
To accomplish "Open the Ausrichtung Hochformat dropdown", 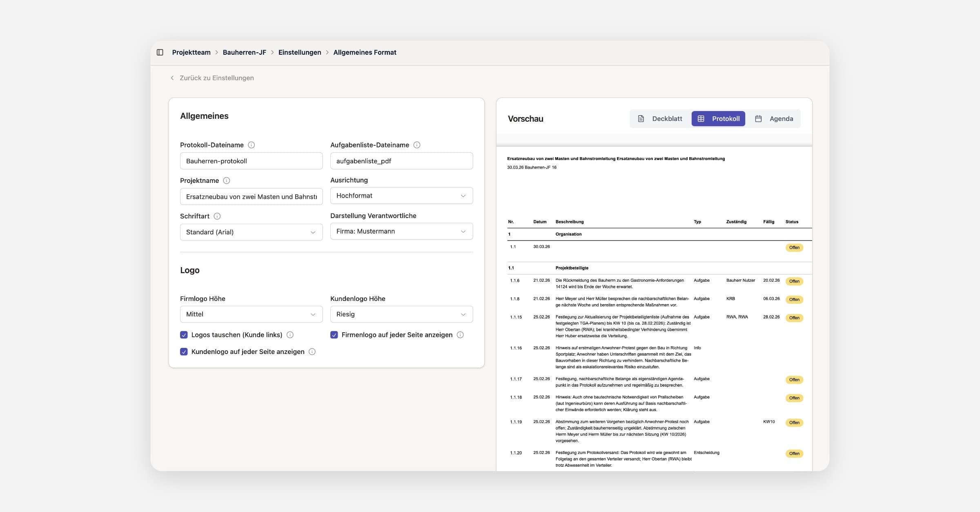I will point(401,196).
